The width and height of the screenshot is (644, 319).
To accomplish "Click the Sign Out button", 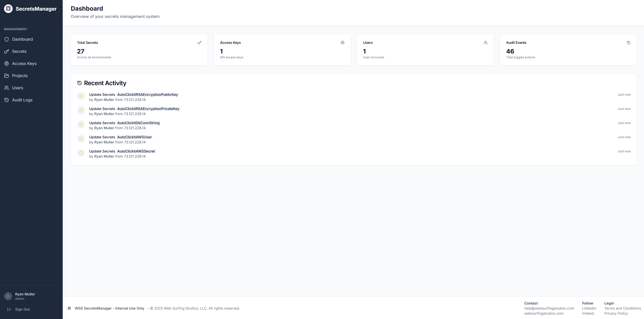I will point(22,309).
